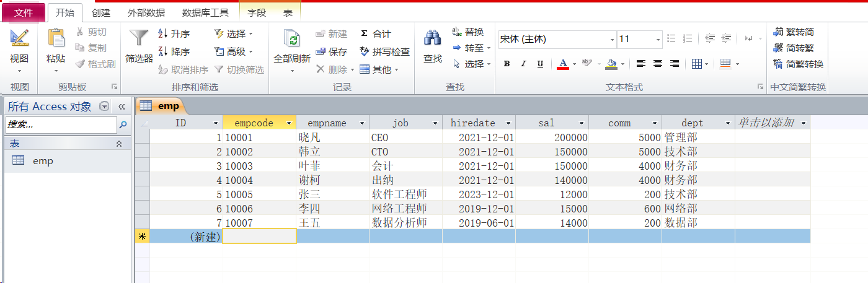Click dept cell 管理部

point(698,137)
